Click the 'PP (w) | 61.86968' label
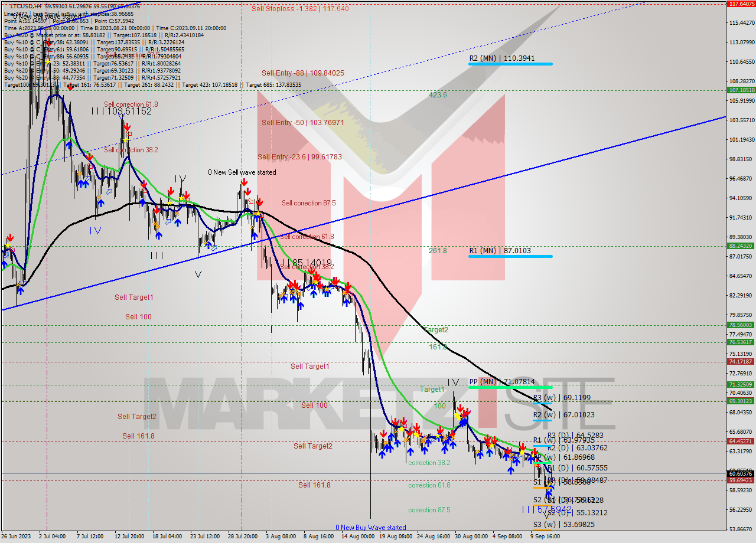 [564, 457]
